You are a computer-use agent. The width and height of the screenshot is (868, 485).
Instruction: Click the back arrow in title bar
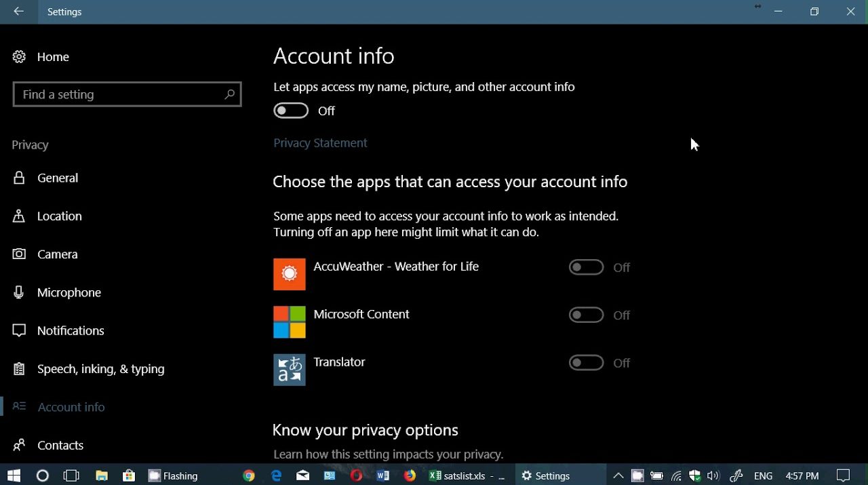pos(19,12)
